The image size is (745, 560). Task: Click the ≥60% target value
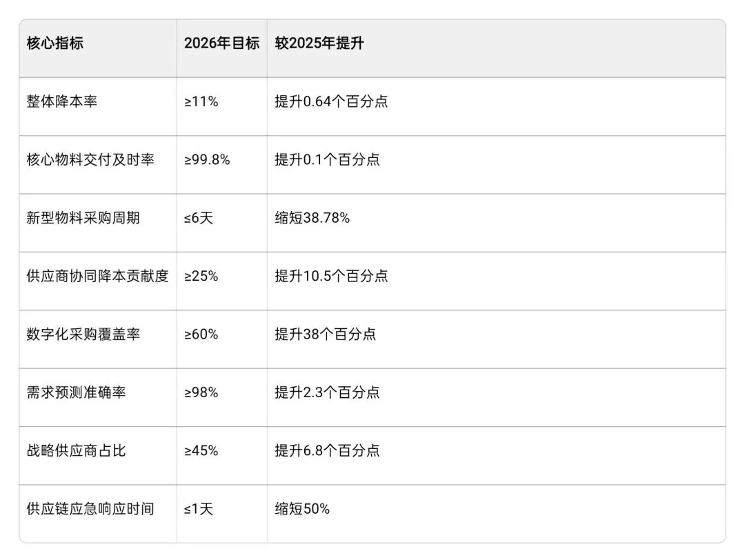[x=201, y=334]
